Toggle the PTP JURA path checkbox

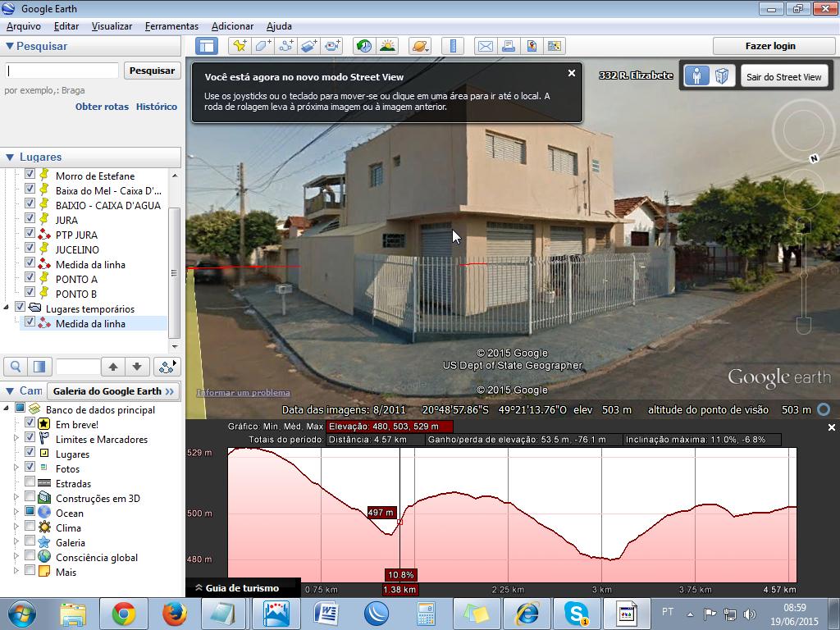30,233
